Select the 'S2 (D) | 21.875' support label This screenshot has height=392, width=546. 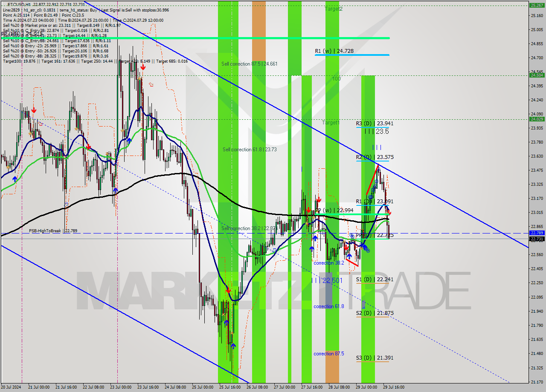pyautogui.click(x=375, y=313)
